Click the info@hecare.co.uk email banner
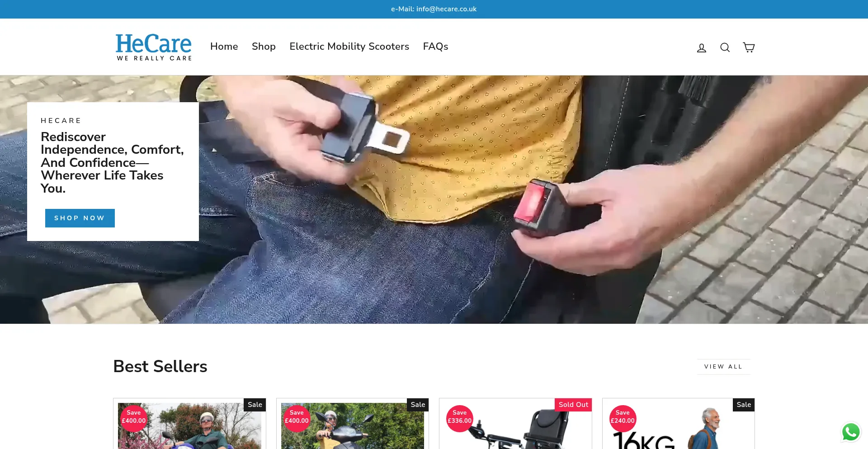The image size is (868, 449). coord(434,9)
